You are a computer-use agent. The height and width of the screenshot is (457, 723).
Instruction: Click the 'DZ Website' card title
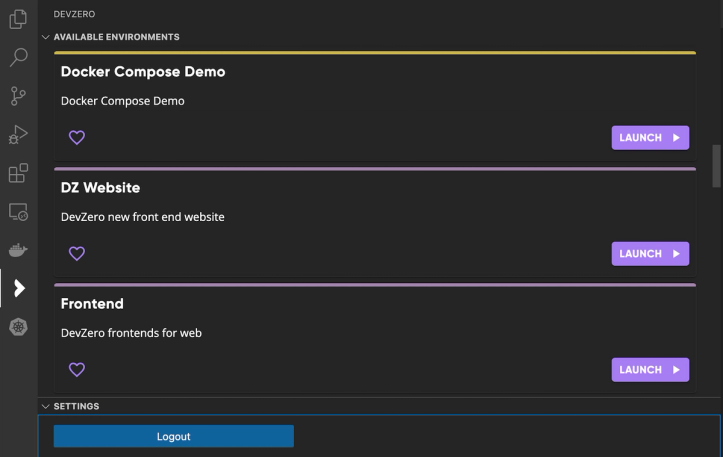tap(101, 188)
